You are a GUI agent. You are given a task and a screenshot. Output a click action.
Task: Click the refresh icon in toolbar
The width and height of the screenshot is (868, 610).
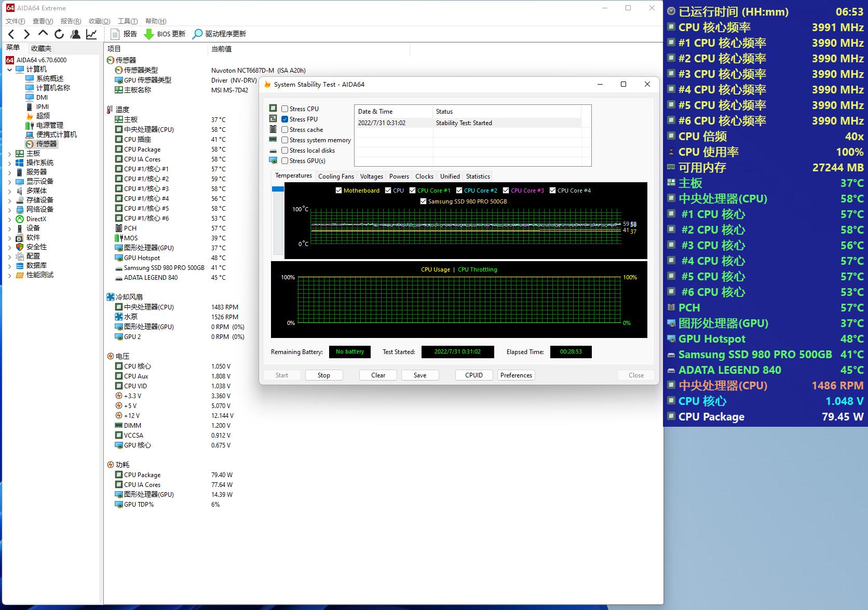click(59, 34)
